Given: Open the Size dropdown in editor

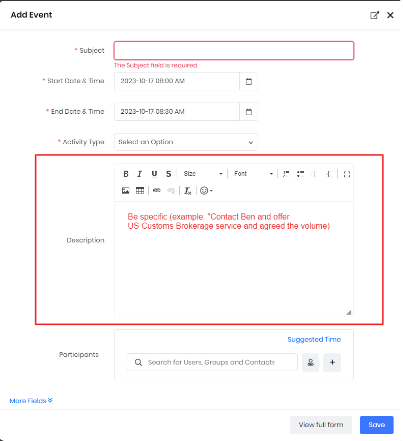Looking at the screenshot, I should click(x=203, y=174).
